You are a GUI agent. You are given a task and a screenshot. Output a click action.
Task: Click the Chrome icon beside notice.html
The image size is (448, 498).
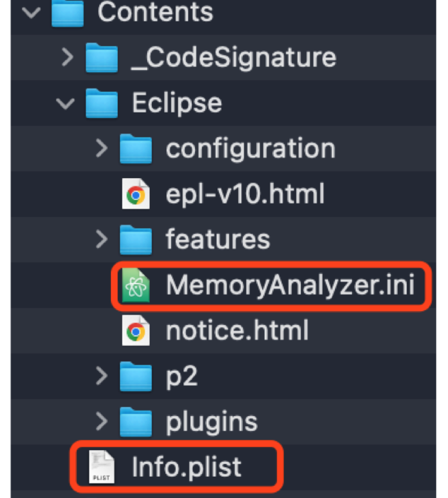pos(136,330)
